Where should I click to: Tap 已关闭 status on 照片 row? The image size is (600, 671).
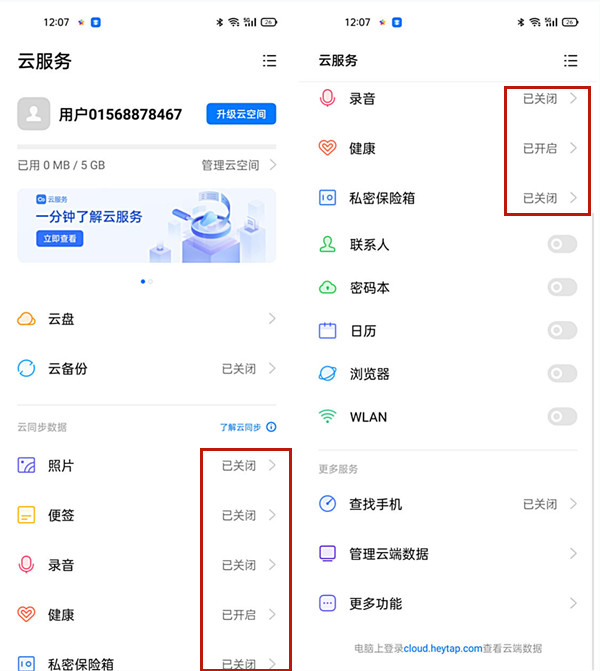[x=238, y=466]
